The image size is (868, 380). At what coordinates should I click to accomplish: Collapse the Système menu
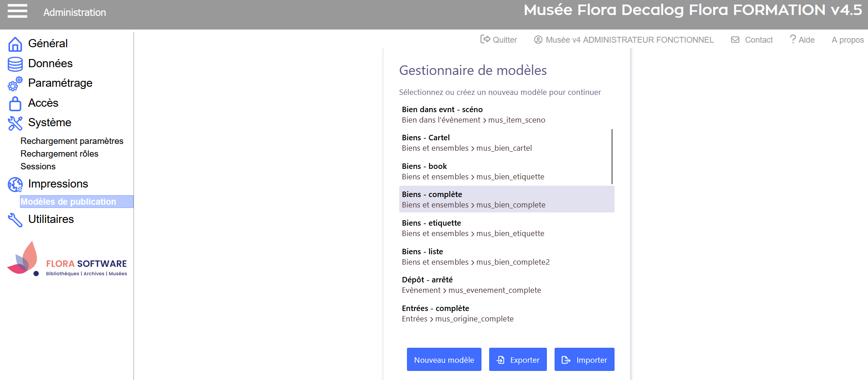click(50, 122)
